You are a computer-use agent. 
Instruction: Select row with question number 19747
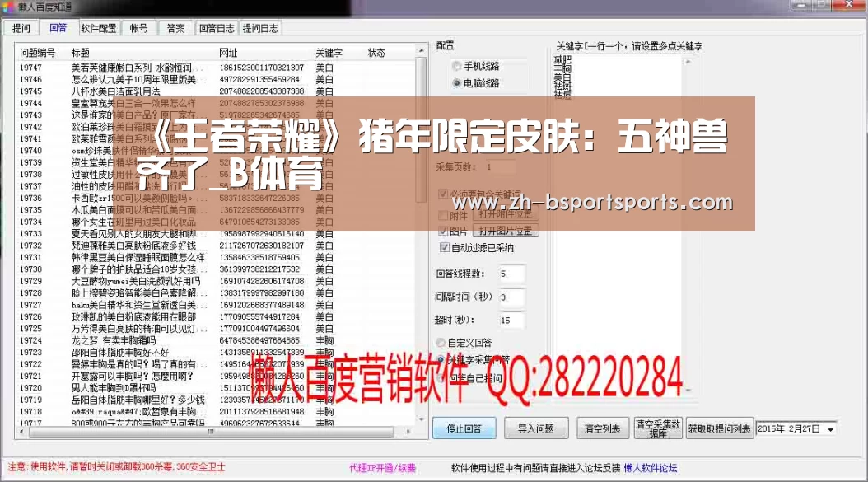click(216, 68)
